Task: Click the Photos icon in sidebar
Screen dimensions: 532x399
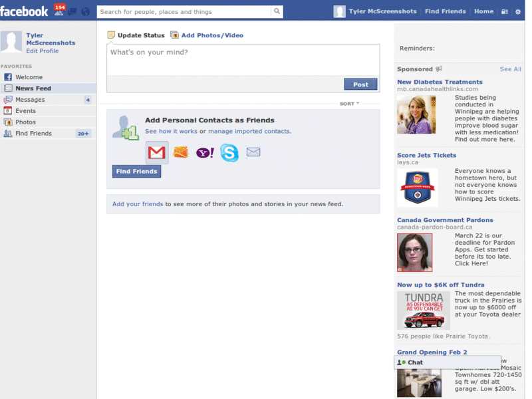Action: click(8, 122)
